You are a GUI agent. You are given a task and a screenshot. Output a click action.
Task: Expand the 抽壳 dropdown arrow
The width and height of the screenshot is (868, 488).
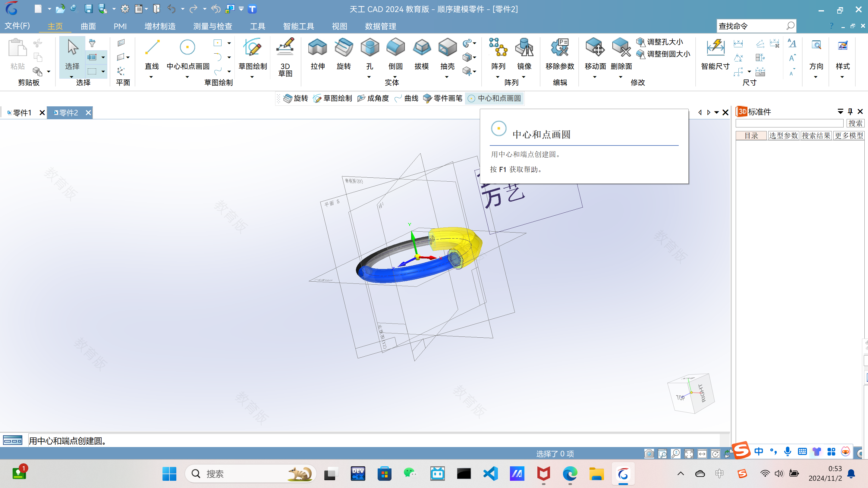[x=447, y=77]
